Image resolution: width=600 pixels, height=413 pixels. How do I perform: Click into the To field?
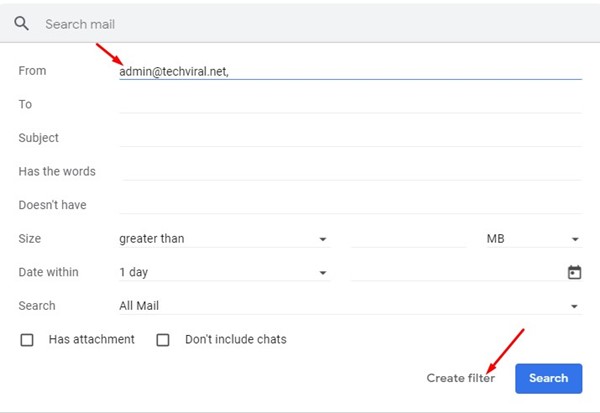click(351, 104)
